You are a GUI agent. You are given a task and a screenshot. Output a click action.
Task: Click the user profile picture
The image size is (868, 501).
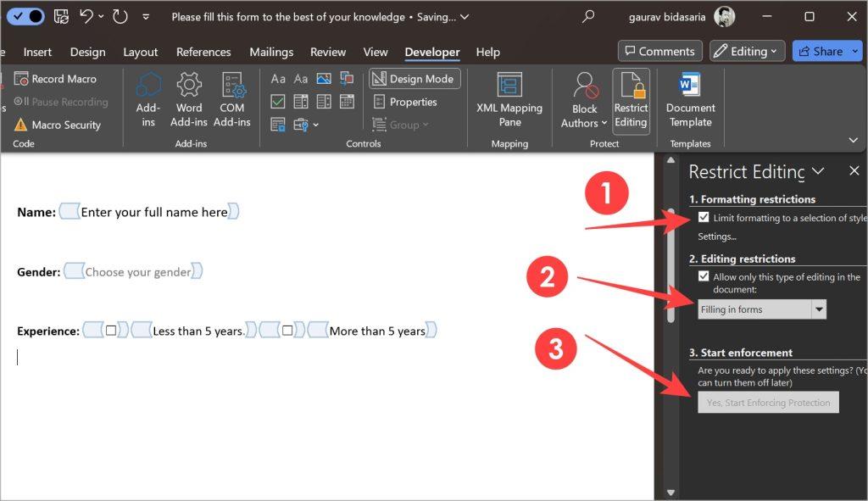[724, 17]
